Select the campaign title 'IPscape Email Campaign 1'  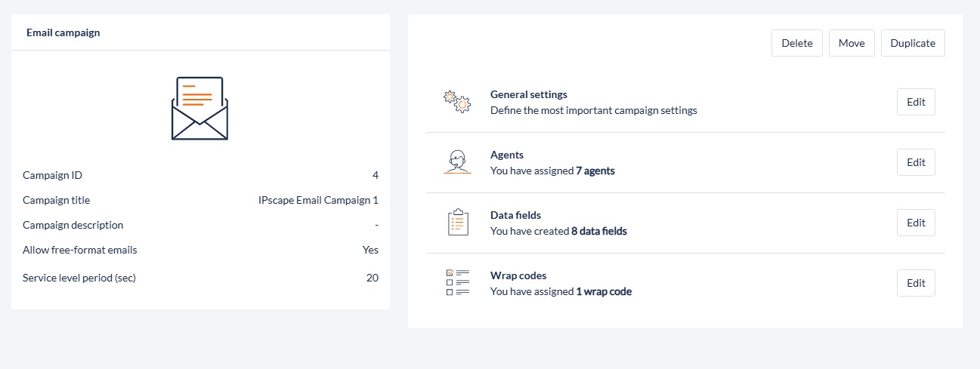click(x=318, y=200)
